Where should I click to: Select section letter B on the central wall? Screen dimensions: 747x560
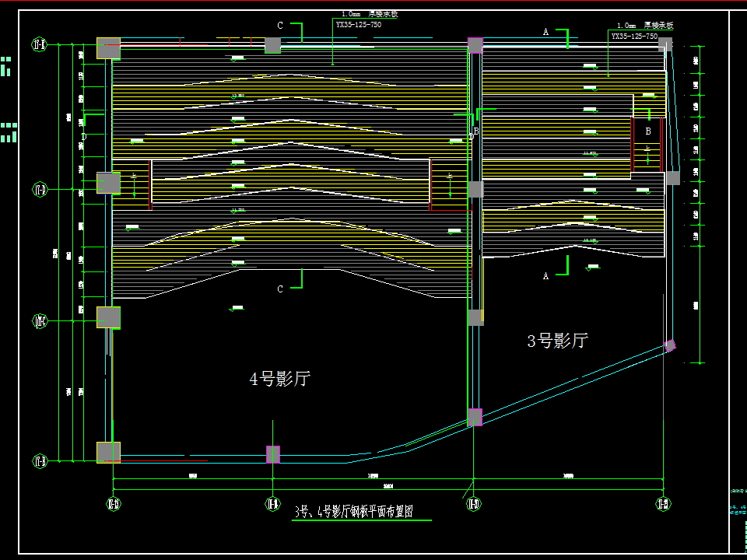tap(476, 131)
